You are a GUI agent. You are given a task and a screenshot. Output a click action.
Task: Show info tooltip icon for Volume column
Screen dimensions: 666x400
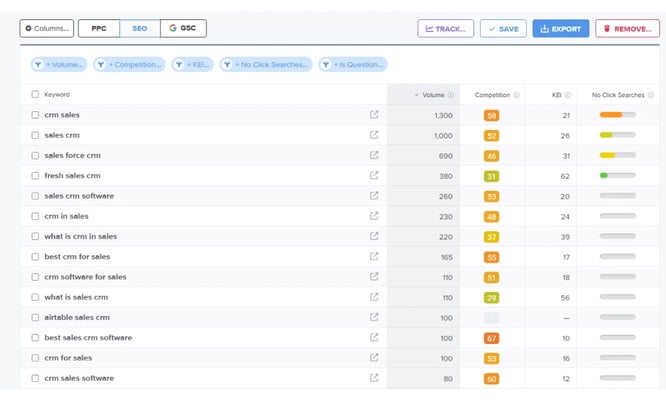click(451, 95)
